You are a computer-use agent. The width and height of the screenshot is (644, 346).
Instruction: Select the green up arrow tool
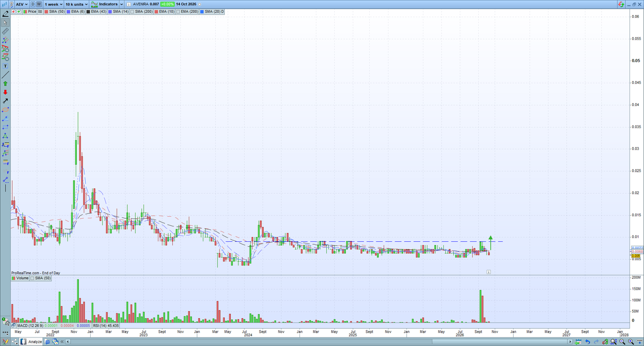click(x=5, y=84)
